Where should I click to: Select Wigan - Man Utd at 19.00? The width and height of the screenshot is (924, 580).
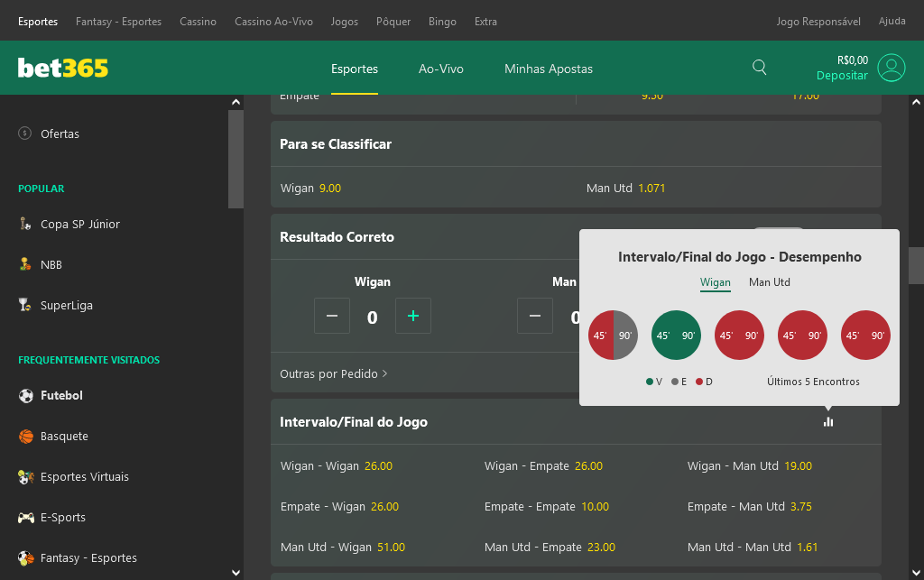pos(750,466)
